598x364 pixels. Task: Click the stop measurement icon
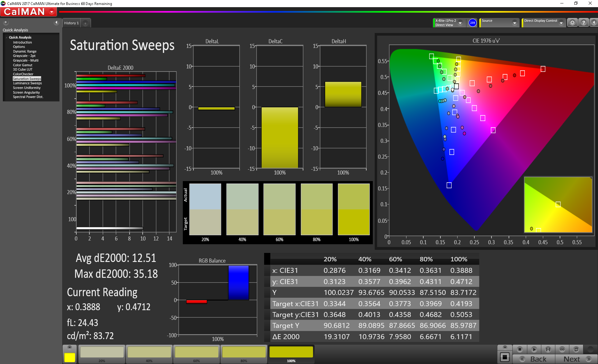[520, 349]
